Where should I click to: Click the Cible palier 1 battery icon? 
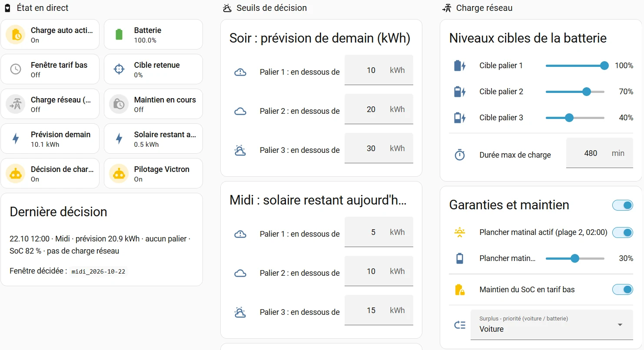460,66
